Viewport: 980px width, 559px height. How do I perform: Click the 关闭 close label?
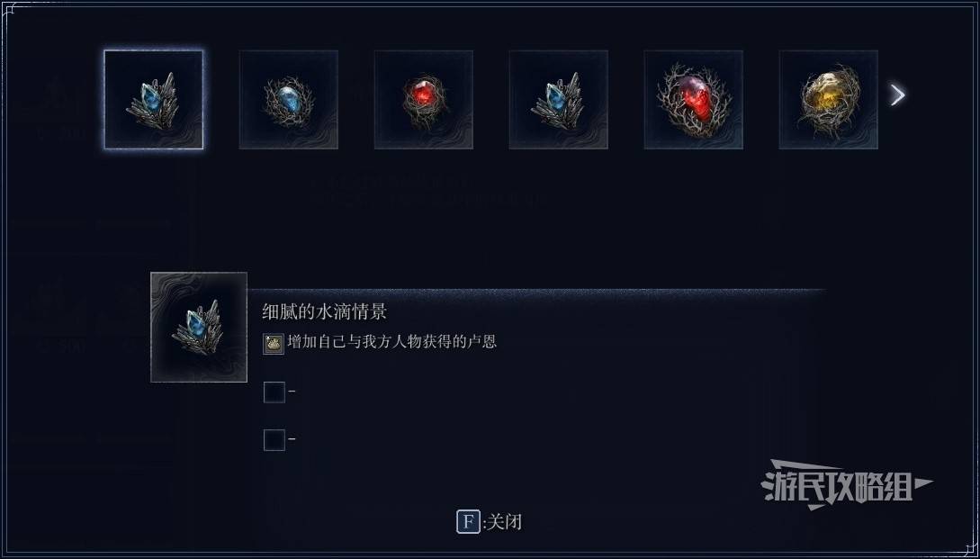504,521
